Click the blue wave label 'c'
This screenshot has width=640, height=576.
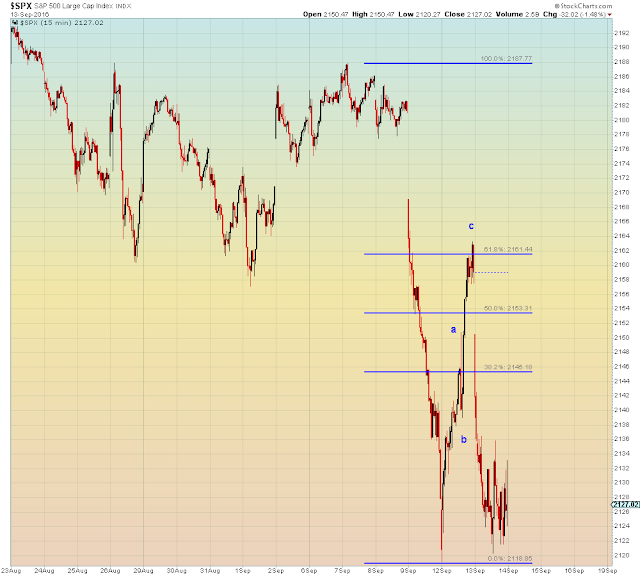pos(471,226)
